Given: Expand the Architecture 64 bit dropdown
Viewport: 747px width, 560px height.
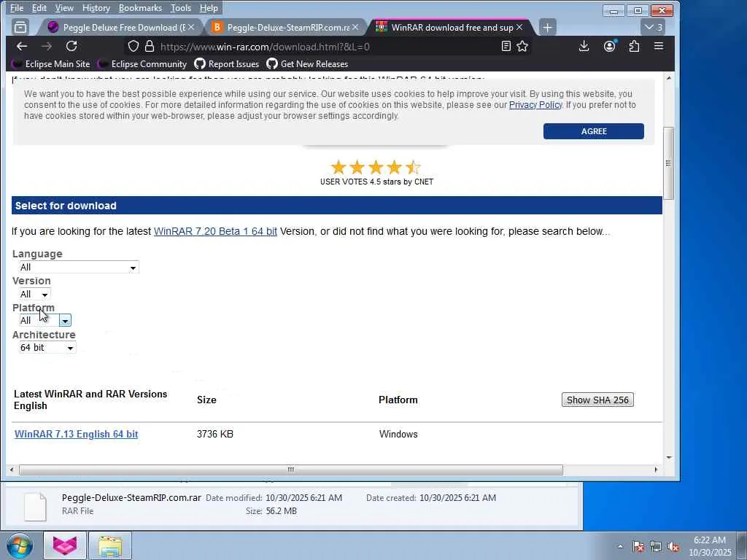Looking at the screenshot, I should [47, 348].
